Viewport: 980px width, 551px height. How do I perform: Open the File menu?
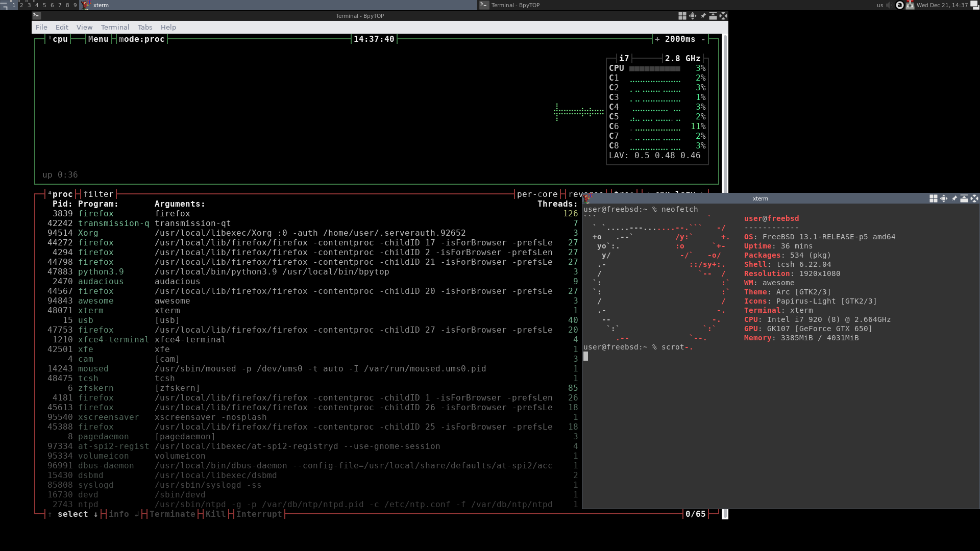tap(41, 27)
